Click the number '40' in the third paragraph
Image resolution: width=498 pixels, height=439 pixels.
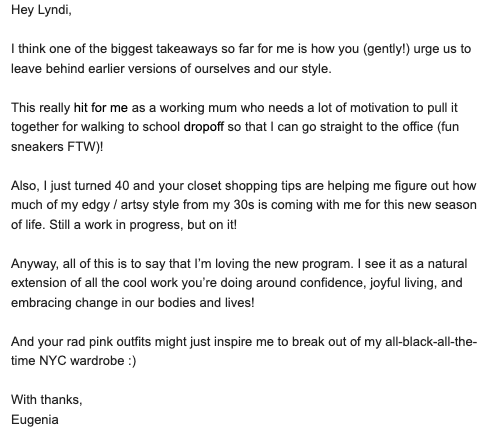point(122,186)
